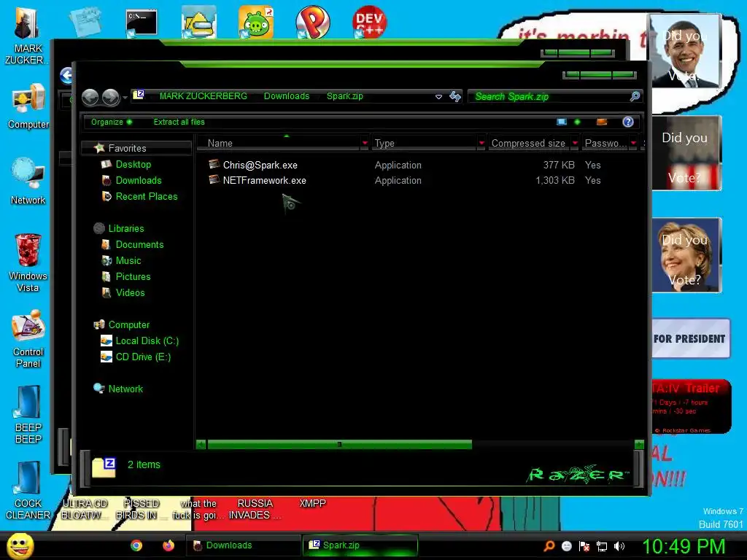
Task: Select Local Disk (C:) in navigation pane
Action: pos(147,341)
